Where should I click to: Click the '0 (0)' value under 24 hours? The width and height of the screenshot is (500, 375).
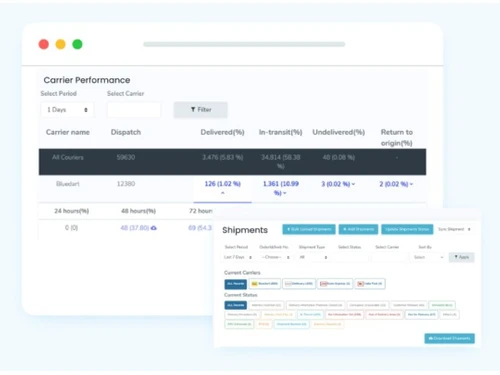(71, 228)
